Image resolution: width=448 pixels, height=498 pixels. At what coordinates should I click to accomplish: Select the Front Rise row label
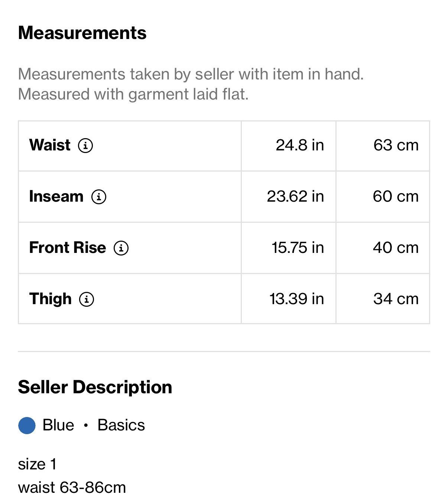point(68,247)
